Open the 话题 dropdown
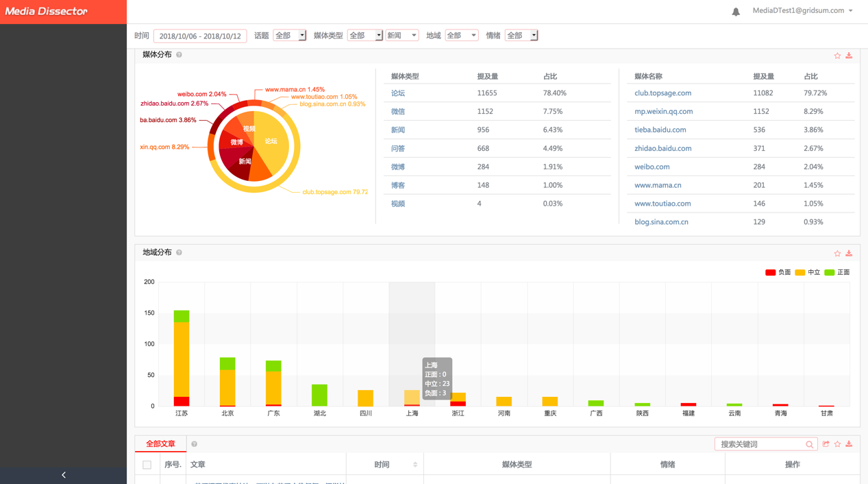This screenshot has height=484, width=868. (289, 36)
